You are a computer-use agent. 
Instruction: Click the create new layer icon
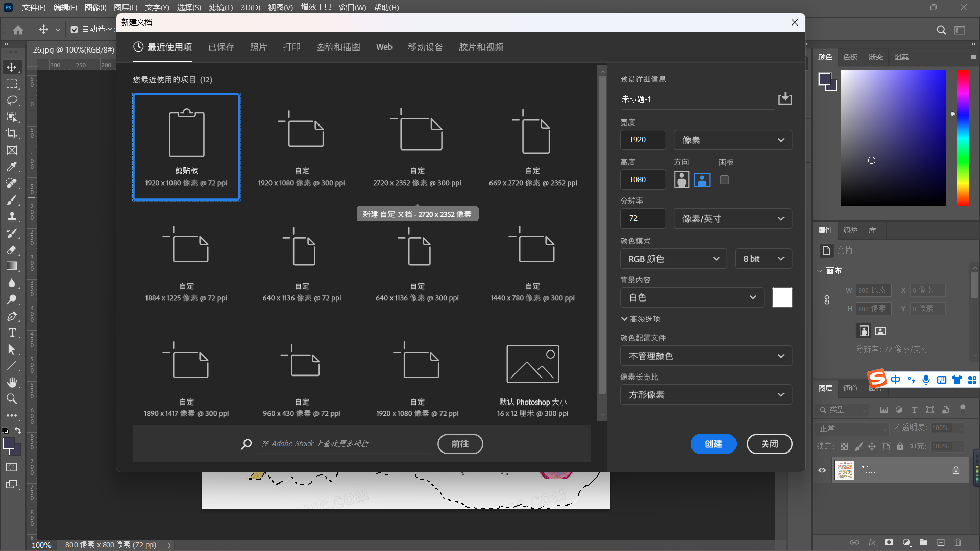941,542
